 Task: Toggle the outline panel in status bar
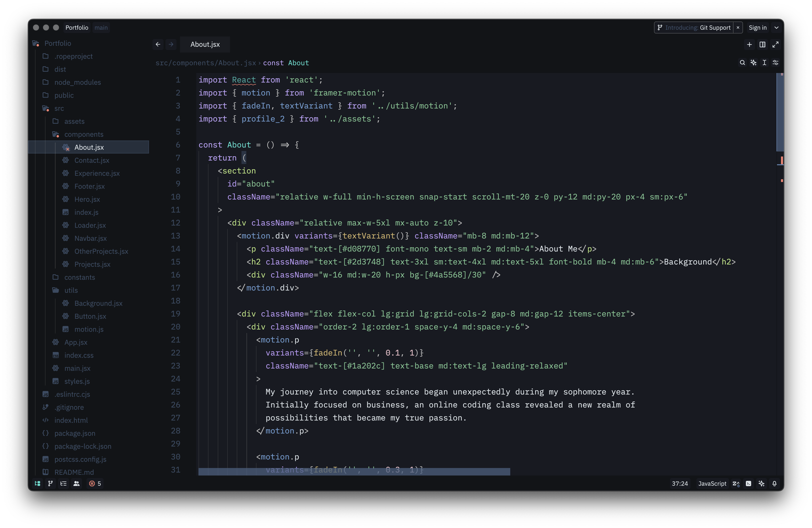pyautogui.click(x=63, y=483)
